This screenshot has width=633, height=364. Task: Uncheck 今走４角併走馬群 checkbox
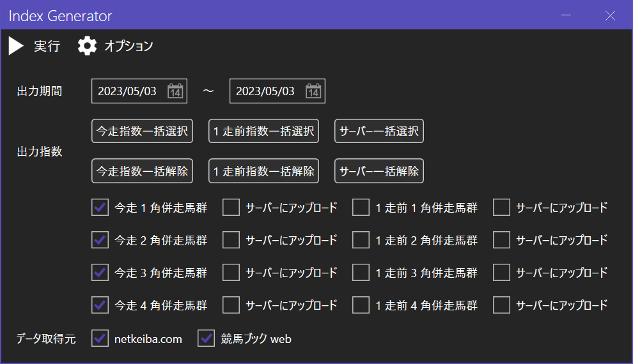click(100, 305)
